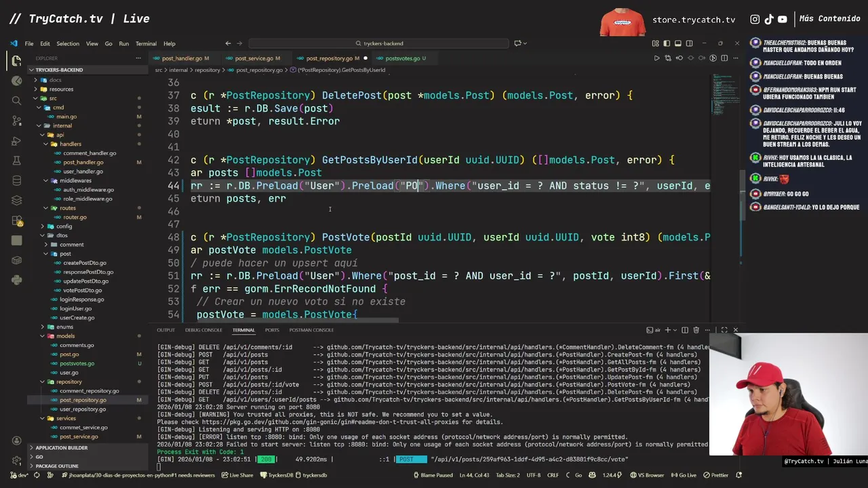Open editor More Actions ellipsis

click(736, 58)
